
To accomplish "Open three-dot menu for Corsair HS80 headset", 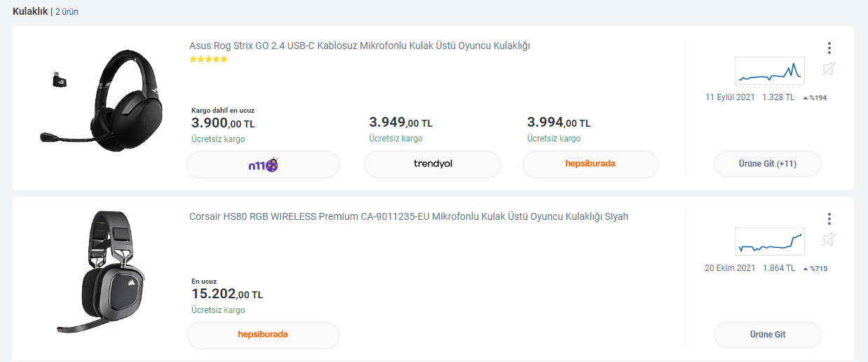I will pos(829,219).
